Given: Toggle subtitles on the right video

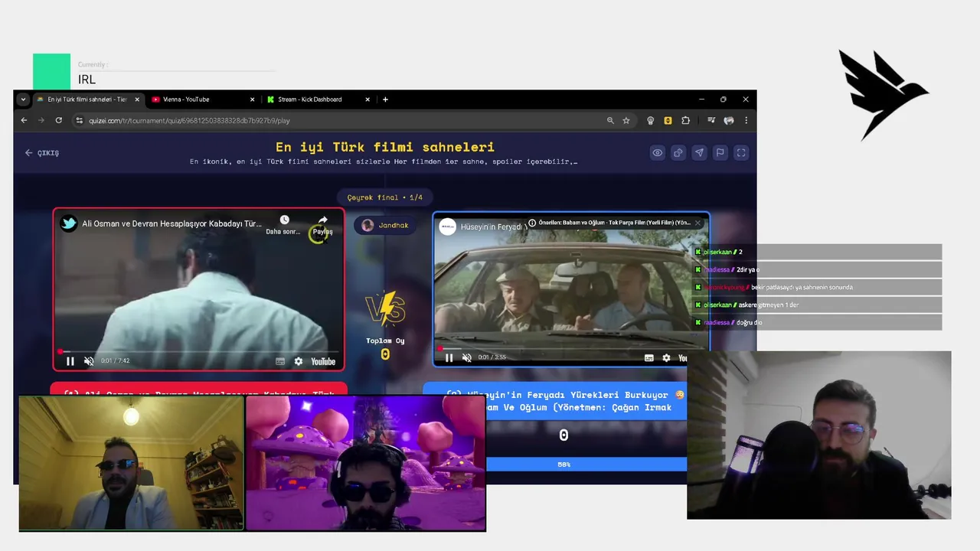Looking at the screenshot, I should 649,357.
